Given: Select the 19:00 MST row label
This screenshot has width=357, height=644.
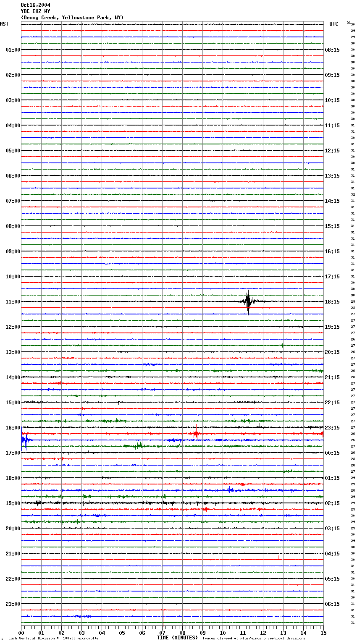Looking at the screenshot, I should pos(13,503).
